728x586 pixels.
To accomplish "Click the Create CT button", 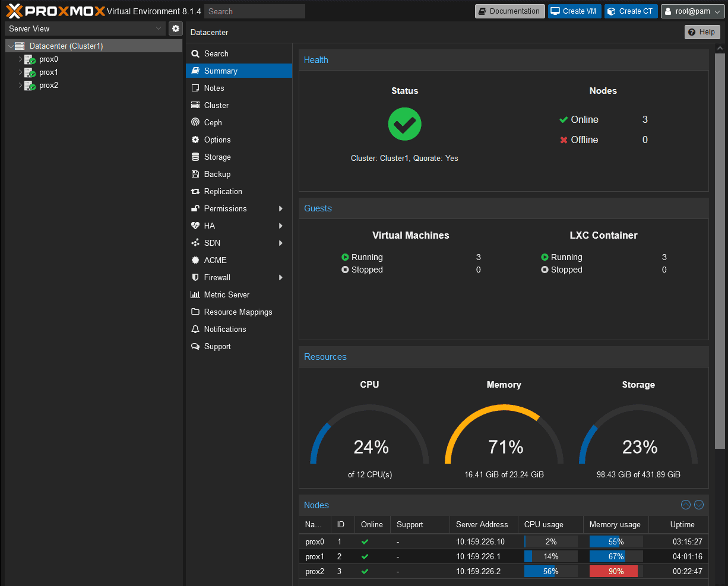I will [x=631, y=11].
